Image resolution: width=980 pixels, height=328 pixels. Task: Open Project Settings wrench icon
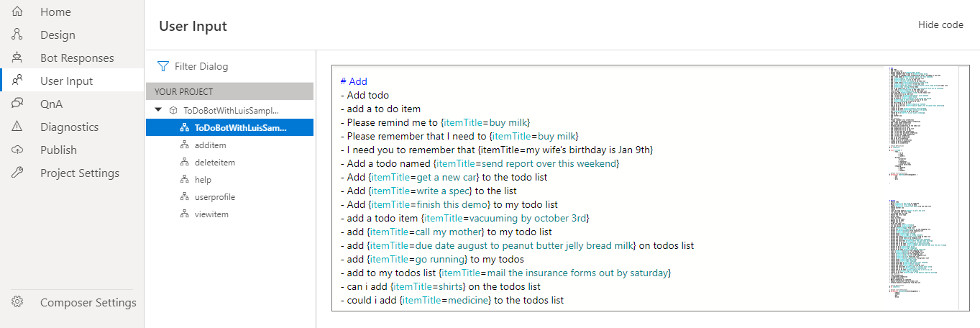tap(18, 173)
